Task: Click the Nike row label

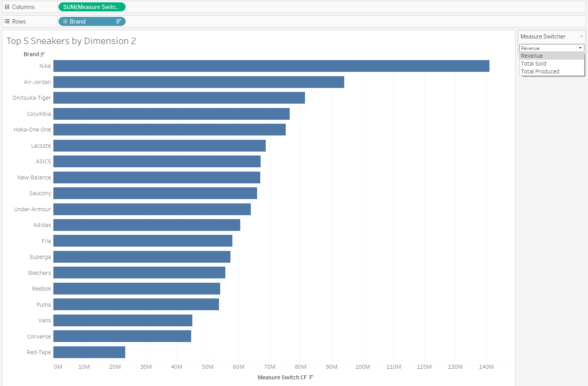Action: point(45,66)
